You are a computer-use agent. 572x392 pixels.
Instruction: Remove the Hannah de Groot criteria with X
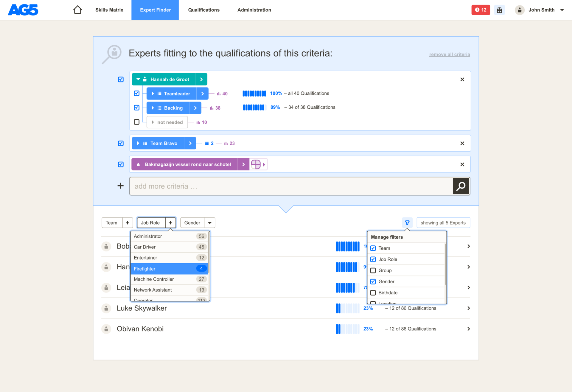click(462, 80)
